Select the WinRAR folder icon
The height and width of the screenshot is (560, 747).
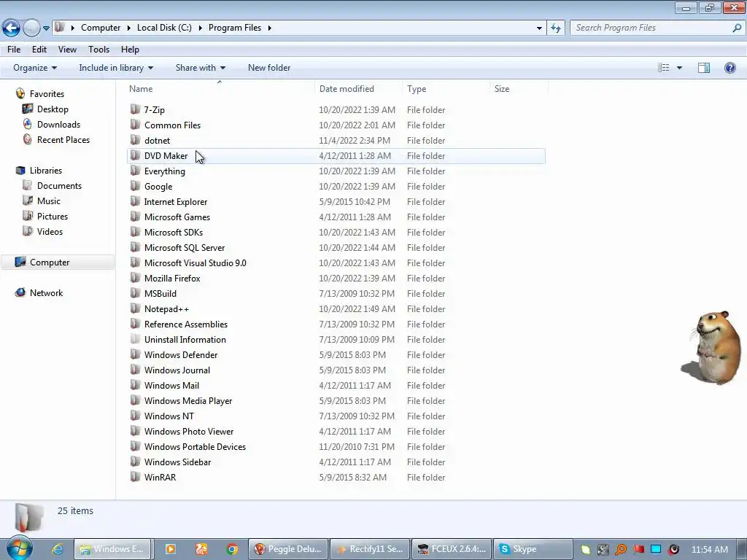[x=135, y=477]
